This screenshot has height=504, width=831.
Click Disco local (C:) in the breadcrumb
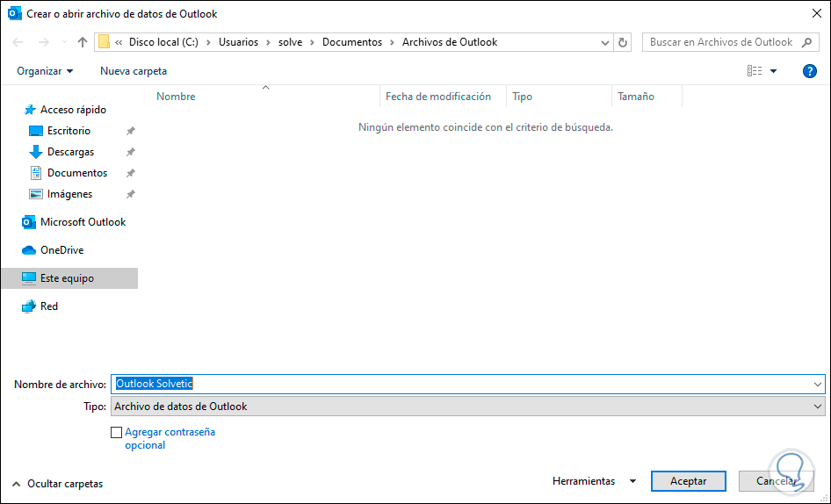[x=163, y=42]
